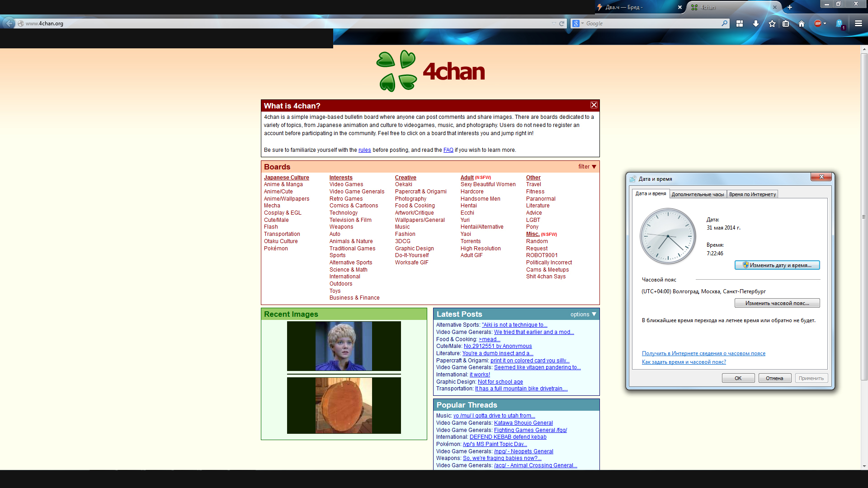868x488 pixels.
Task: Click the Дата и время title icon
Action: [633, 179]
